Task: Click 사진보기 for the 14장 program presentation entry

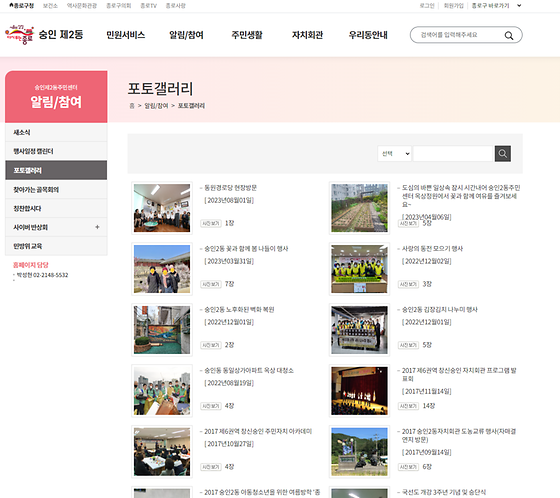Action: coord(408,406)
